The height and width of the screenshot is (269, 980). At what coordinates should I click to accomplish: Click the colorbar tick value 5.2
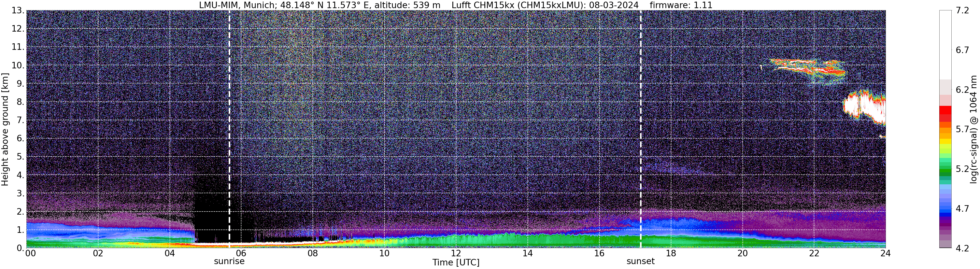(962, 169)
